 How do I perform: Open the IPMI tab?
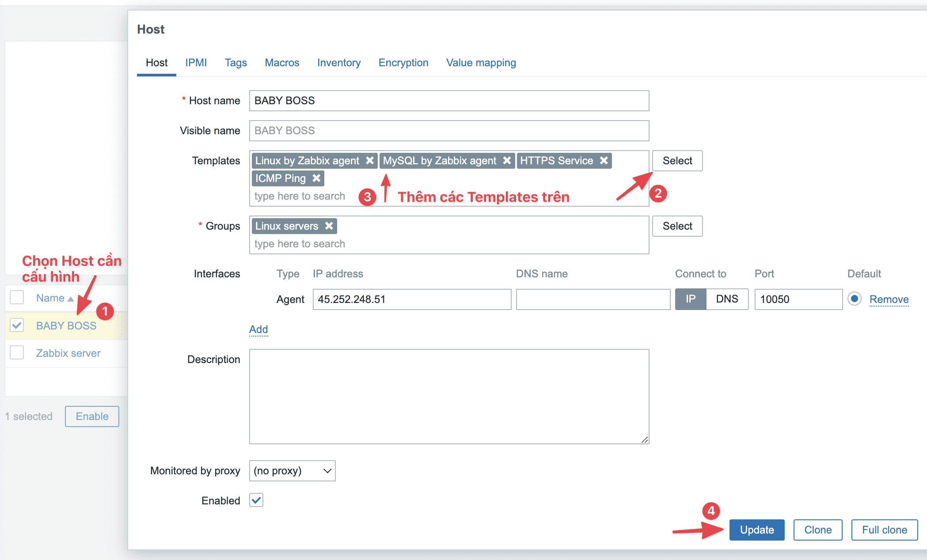click(196, 63)
